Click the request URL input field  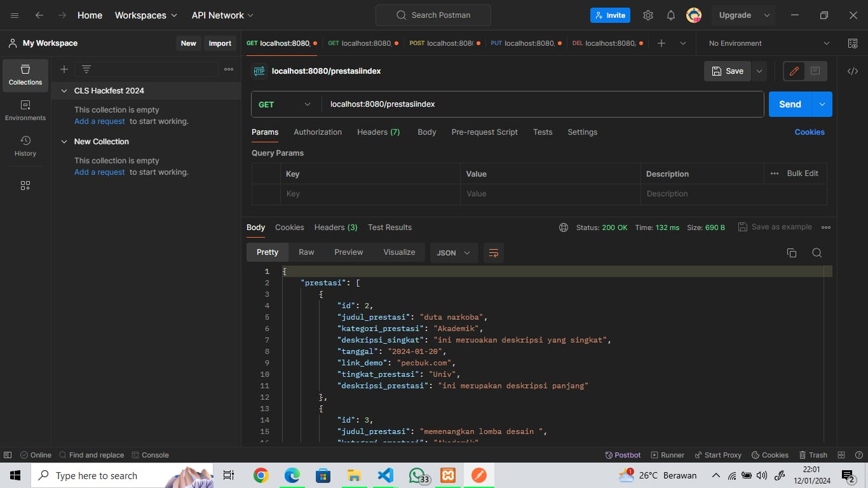[x=540, y=104]
